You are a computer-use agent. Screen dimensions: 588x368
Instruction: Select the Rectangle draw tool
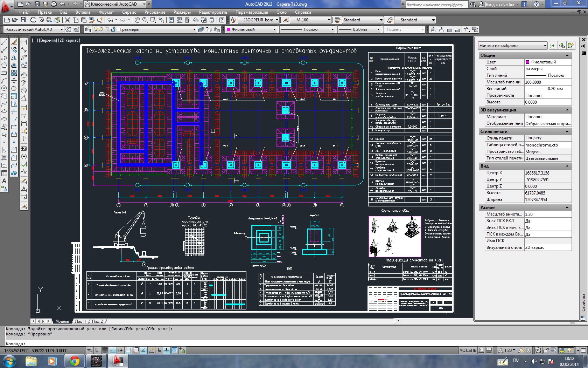pos(4,73)
